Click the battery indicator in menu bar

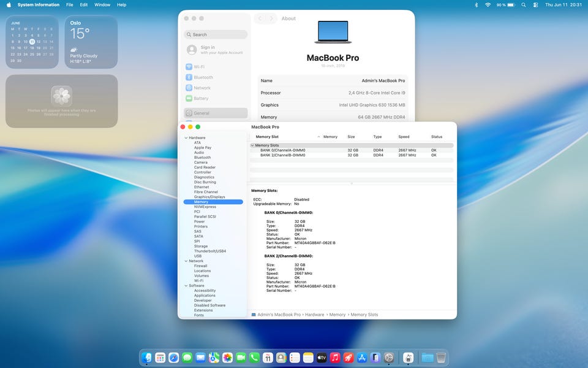pyautogui.click(x=506, y=5)
